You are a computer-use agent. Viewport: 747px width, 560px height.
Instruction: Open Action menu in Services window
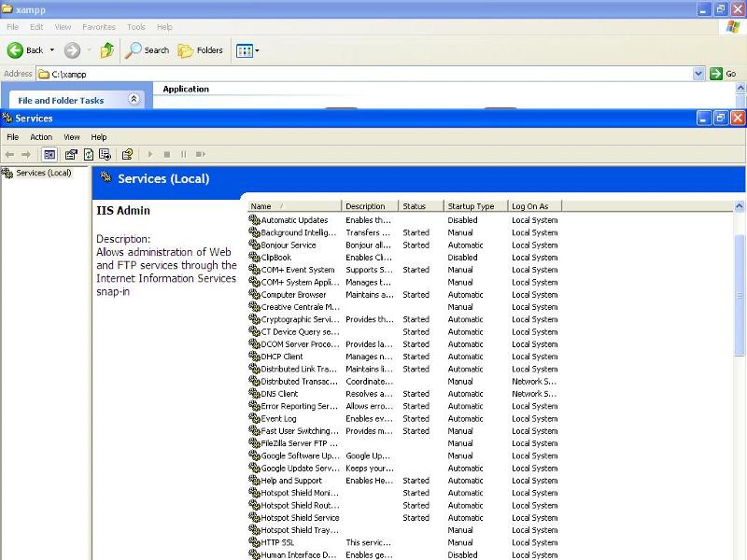41,137
